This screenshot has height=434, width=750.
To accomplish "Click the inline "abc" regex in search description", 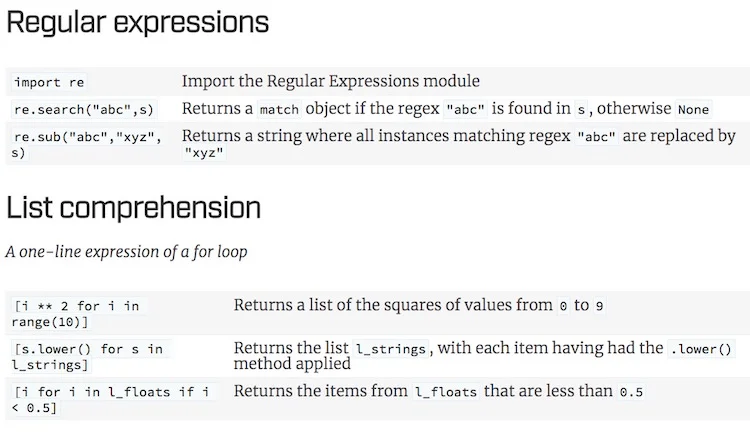I will click(x=465, y=110).
